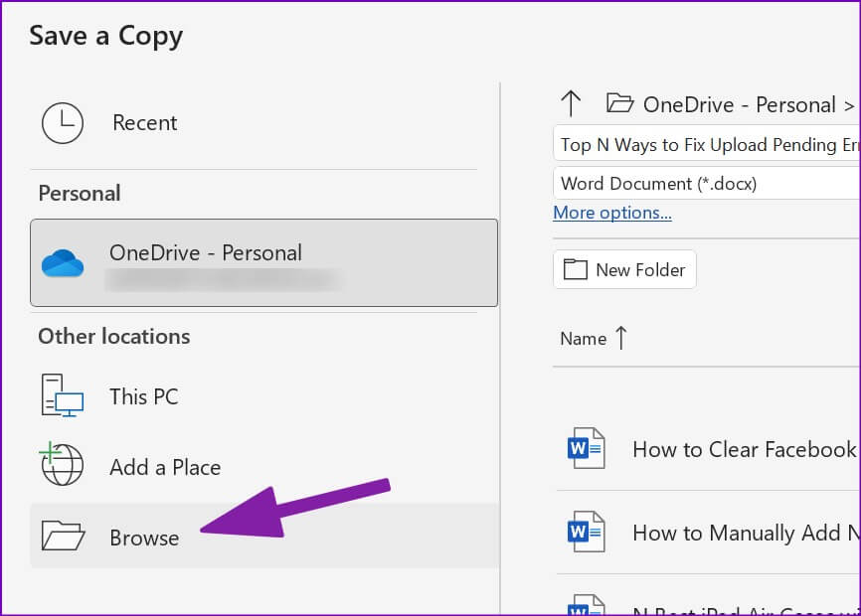Click Word icon beside How to Manually Add

coord(586,532)
